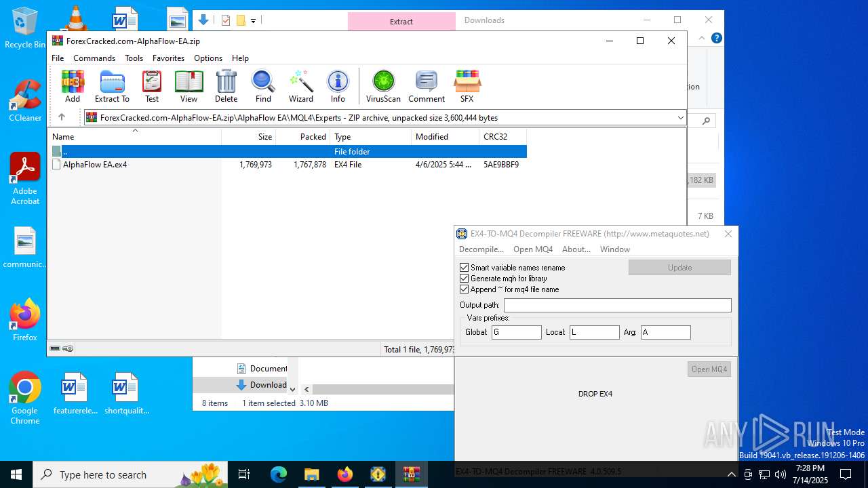This screenshot has height=488, width=868.
Task: Toggle Smart variable names rename checkbox
Action: [x=465, y=268]
